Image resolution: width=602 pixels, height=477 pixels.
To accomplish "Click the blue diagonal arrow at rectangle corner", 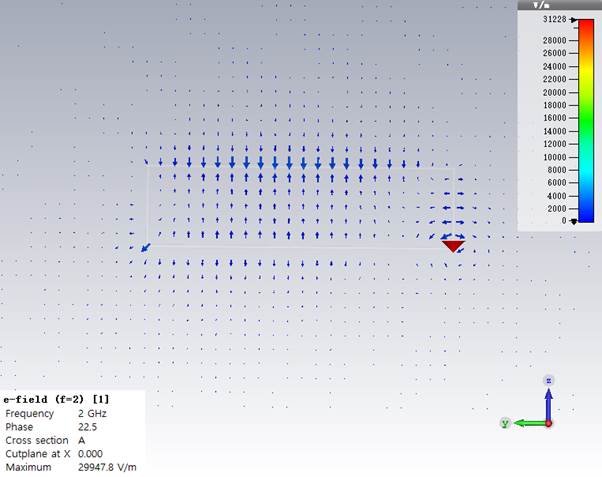I will click(145, 246).
